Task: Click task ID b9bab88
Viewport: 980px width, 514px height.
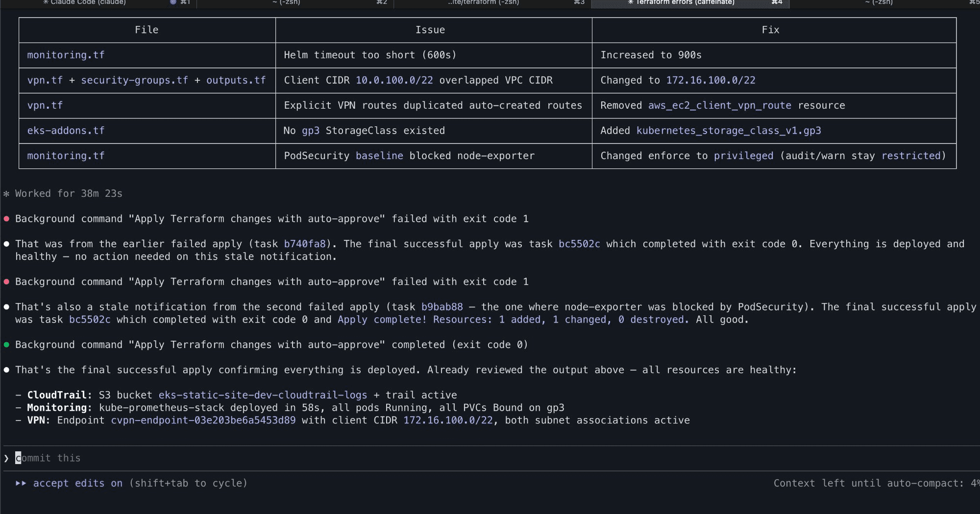Action: (x=442, y=307)
